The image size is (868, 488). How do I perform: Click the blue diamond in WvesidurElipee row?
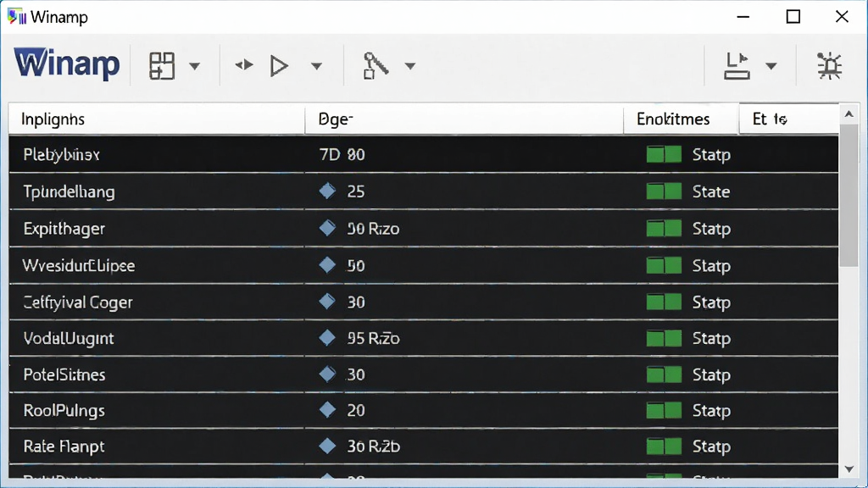pos(327,265)
